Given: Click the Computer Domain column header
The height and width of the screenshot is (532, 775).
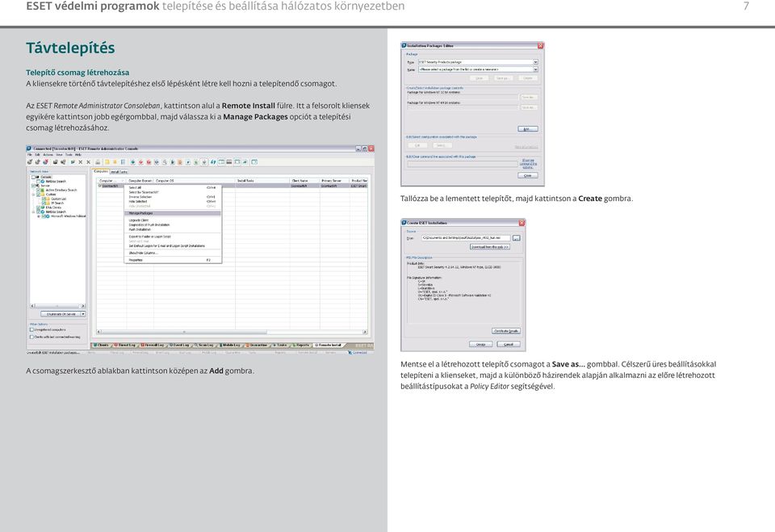Looking at the screenshot, I should tap(140, 181).
